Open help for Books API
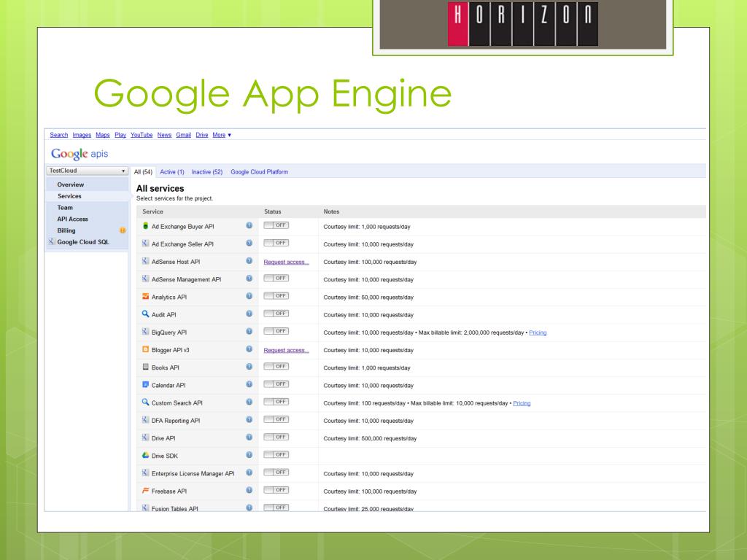The width and height of the screenshot is (747, 560). tap(249, 366)
